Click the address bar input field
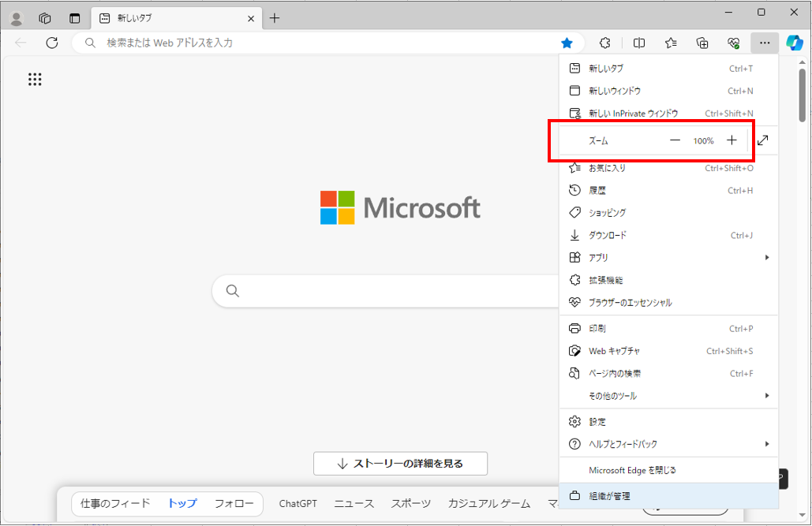 [326, 43]
